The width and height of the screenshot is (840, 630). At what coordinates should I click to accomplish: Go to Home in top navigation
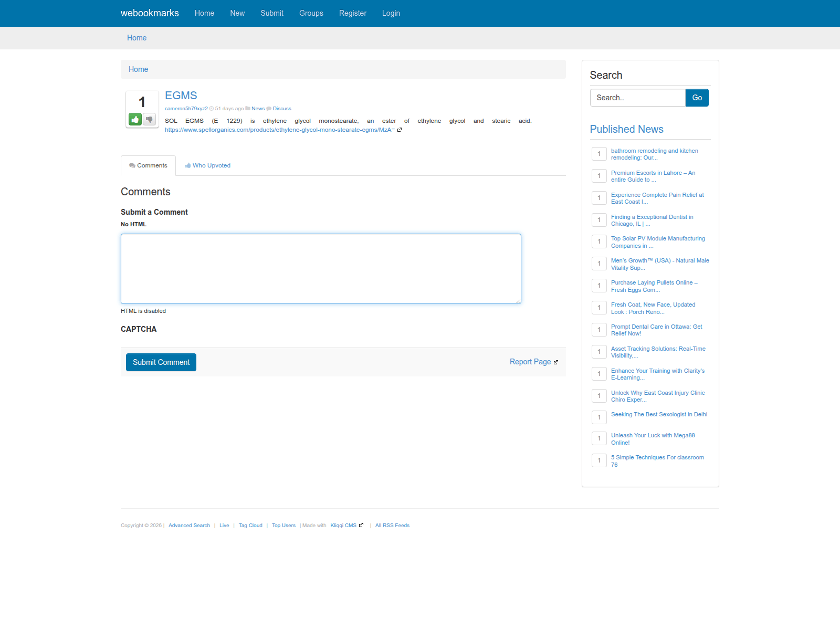pos(204,13)
